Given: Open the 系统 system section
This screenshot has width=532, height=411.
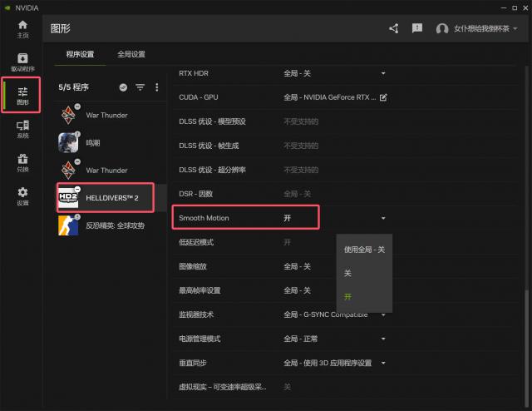Looking at the screenshot, I should tap(22, 128).
